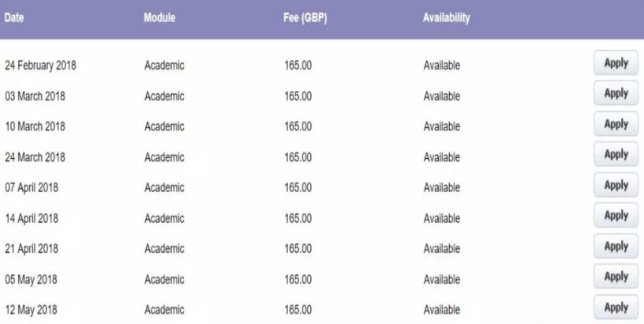
Task: Select Apply for 12 May 2018
Action: (x=616, y=306)
